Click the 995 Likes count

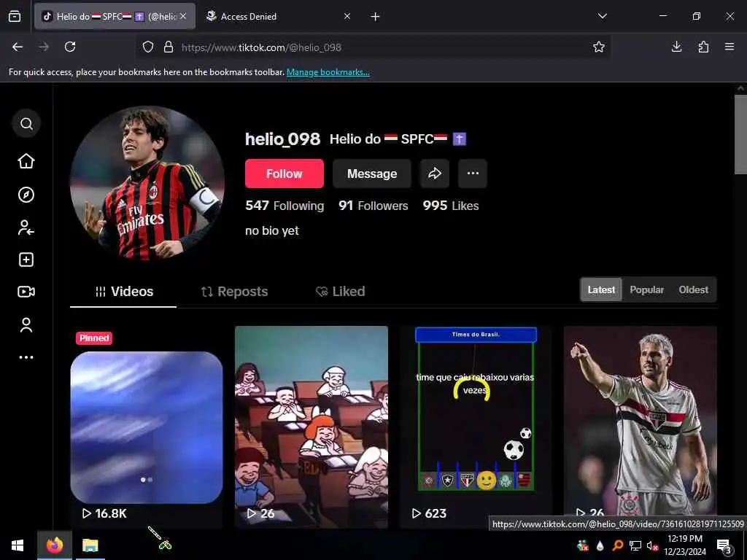pos(451,206)
